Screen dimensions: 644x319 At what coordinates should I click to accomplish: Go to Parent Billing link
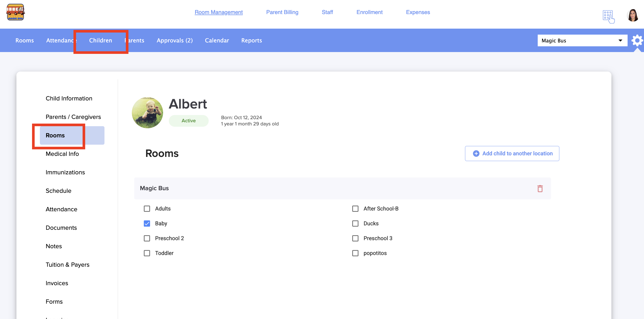[282, 12]
